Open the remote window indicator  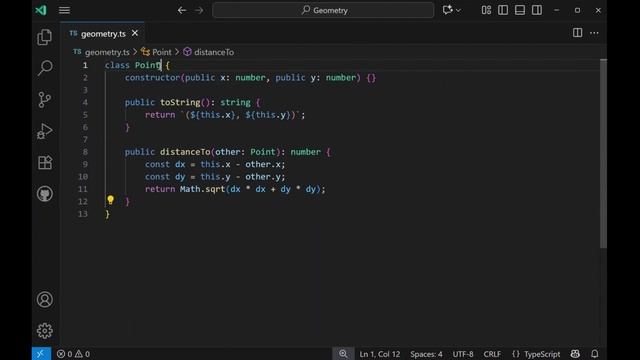pyautogui.click(x=41, y=354)
